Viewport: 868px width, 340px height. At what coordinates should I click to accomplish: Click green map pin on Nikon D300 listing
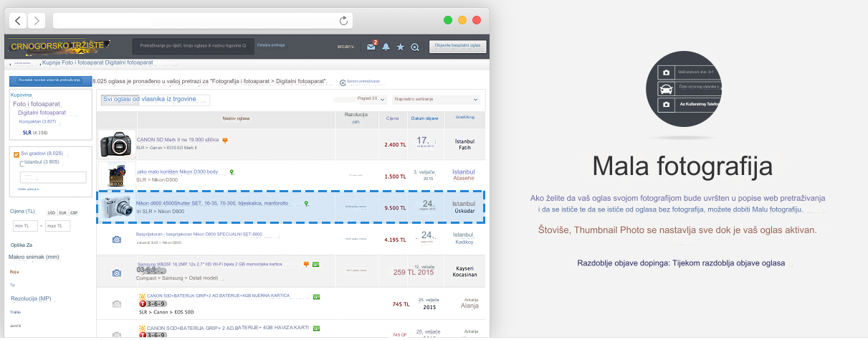[232, 172]
